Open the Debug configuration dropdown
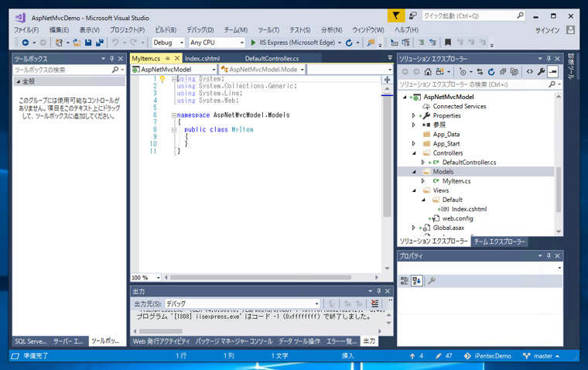The image size is (588, 370). 182,43
